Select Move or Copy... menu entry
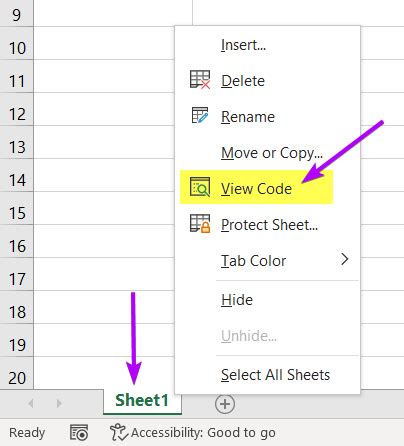The height and width of the screenshot is (446, 404). pyautogui.click(x=272, y=153)
